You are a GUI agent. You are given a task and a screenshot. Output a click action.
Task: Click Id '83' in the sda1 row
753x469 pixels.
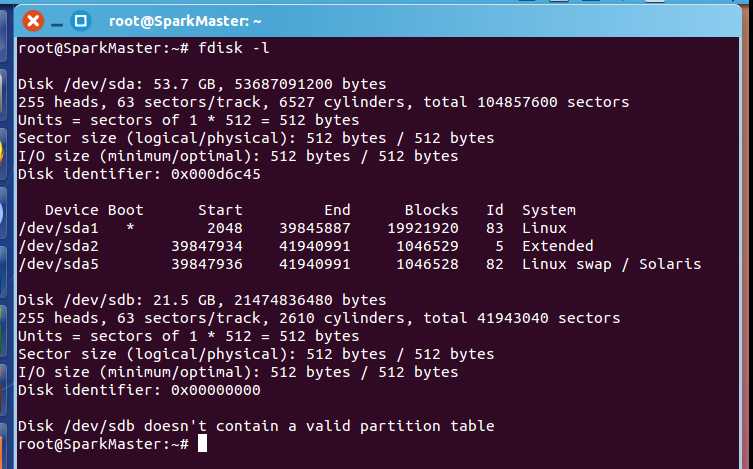(495, 228)
